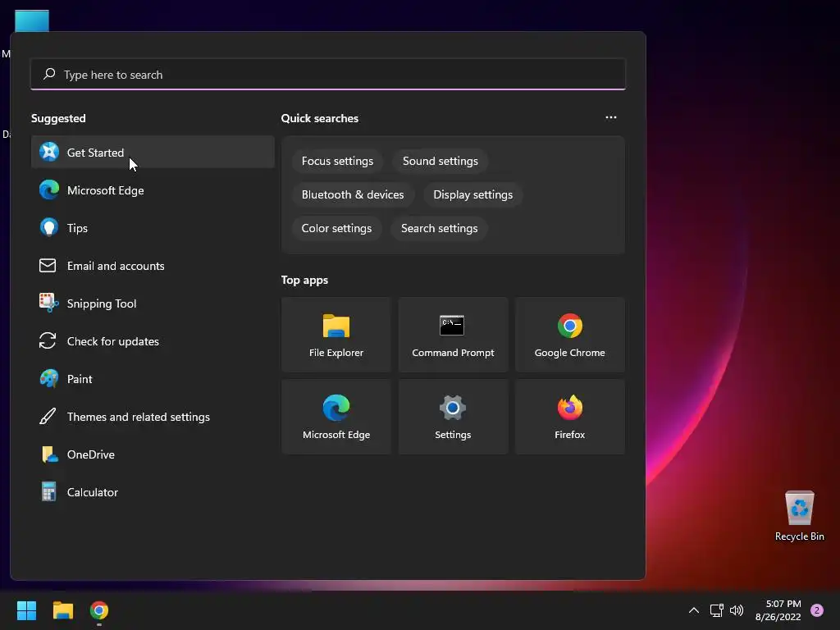Open the Calculator app

coord(153,492)
